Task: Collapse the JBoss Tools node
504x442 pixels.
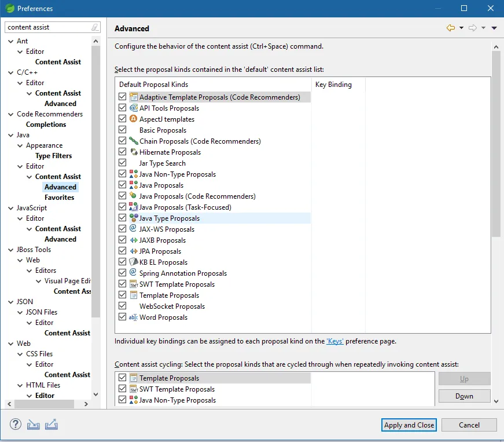Action: [x=11, y=250]
